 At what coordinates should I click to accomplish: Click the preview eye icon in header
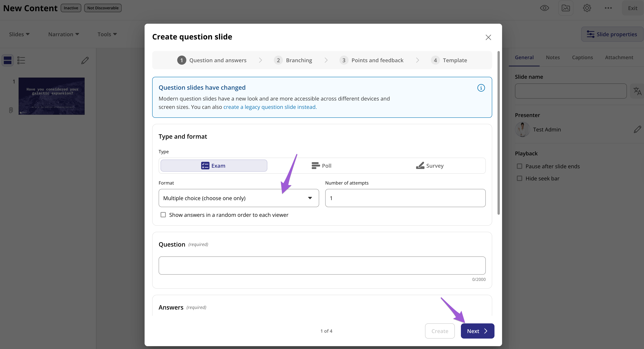click(x=544, y=8)
